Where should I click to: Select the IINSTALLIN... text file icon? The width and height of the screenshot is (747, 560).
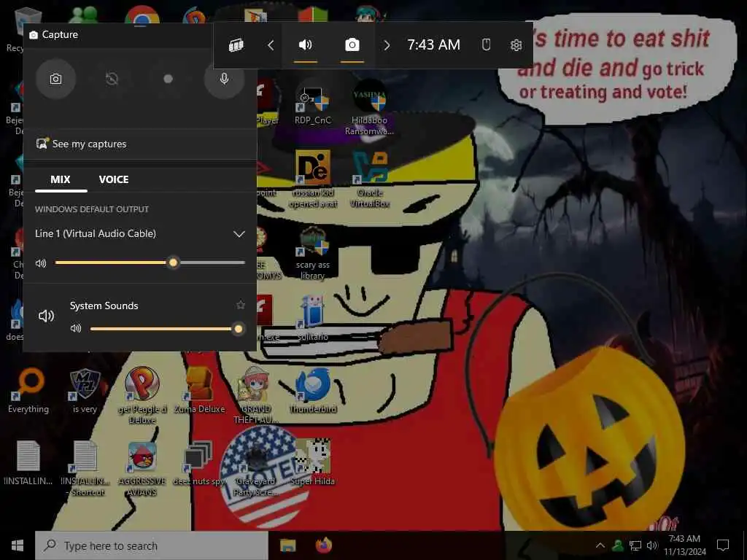(28, 463)
